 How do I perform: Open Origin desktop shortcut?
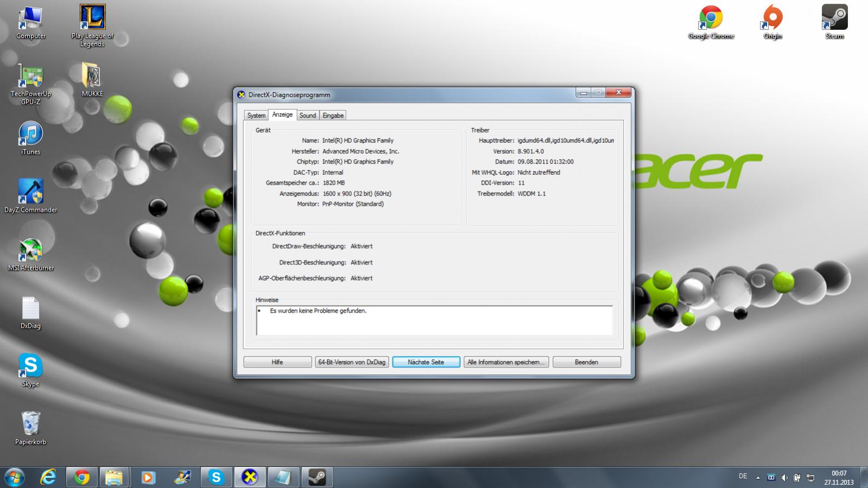click(772, 23)
